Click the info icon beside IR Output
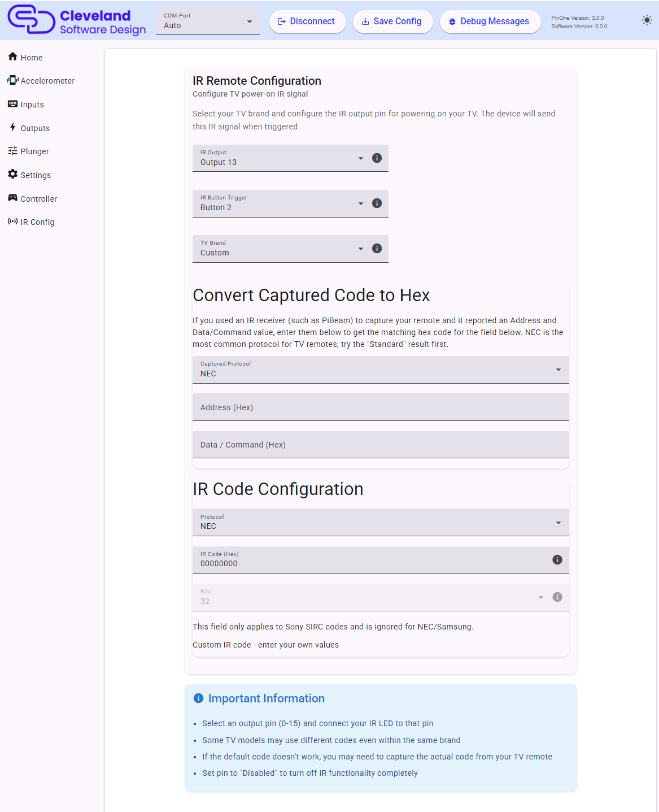 (x=377, y=158)
